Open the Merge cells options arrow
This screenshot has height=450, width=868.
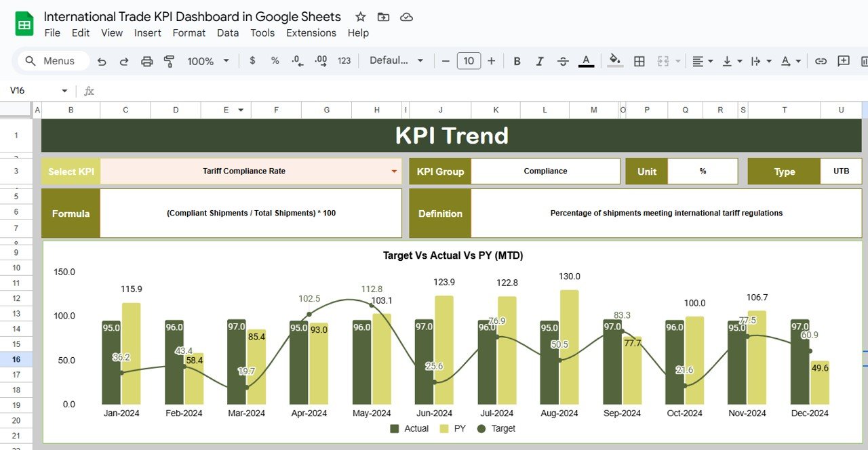click(x=678, y=61)
